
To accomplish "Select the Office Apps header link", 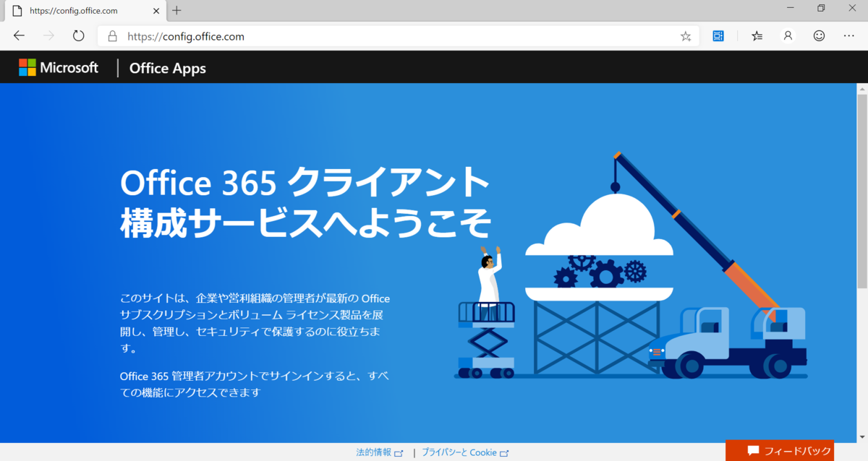I will pyautogui.click(x=167, y=67).
